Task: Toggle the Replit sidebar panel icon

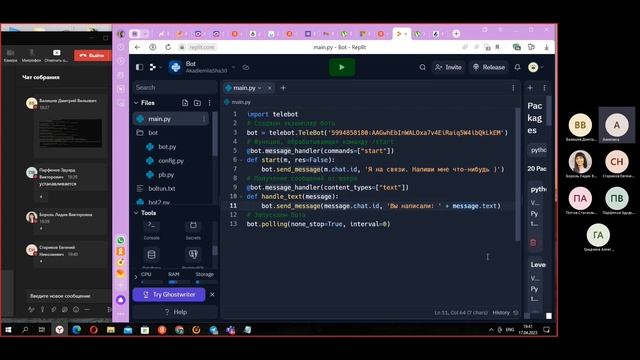Action: 140,67
